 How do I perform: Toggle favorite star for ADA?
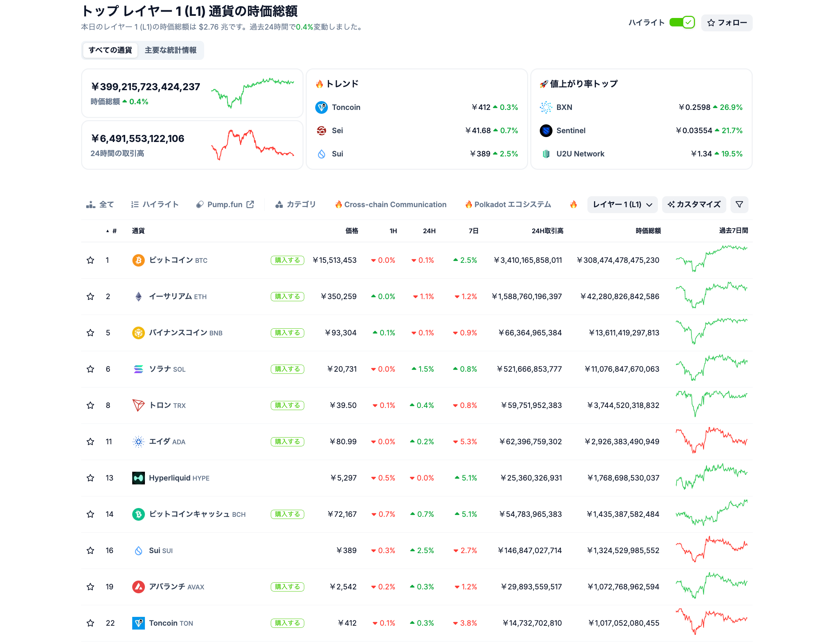(x=91, y=442)
